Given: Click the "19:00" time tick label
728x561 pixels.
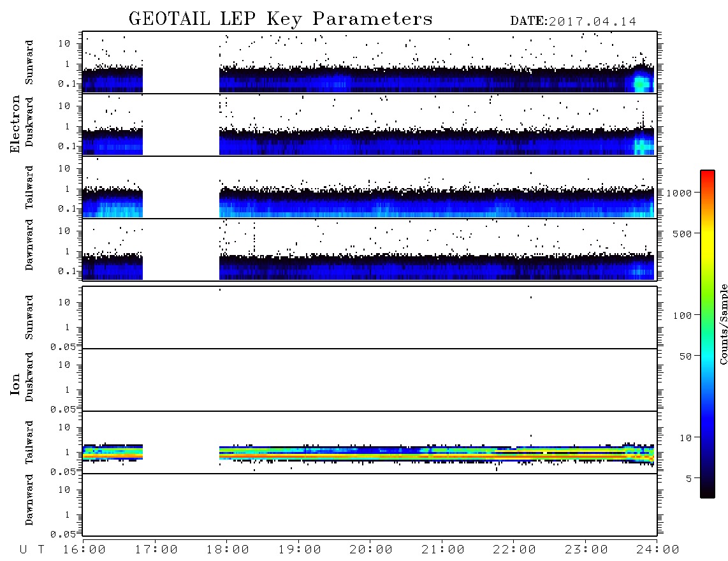Looking at the screenshot, I should click(300, 550).
